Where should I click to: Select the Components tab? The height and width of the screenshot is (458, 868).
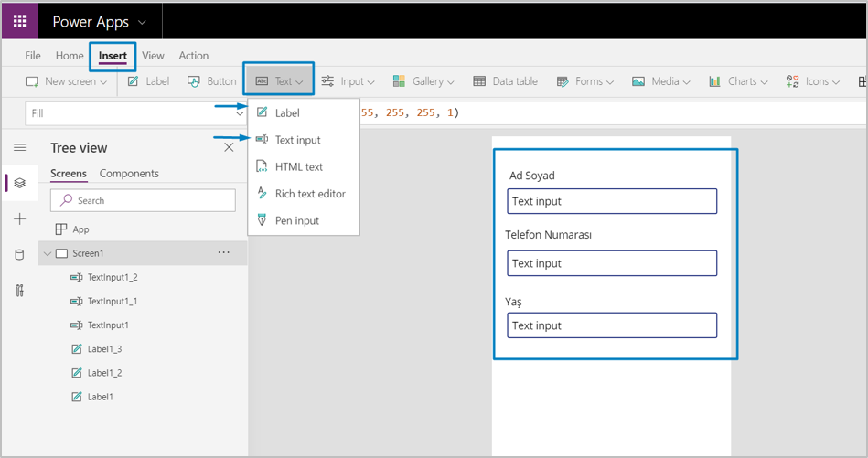(129, 173)
